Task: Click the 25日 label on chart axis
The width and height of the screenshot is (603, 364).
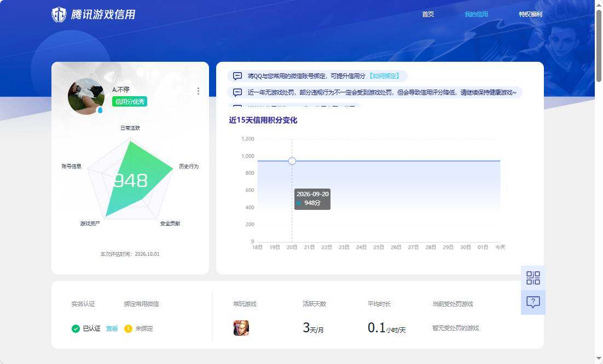Action: pyautogui.click(x=379, y=247)
